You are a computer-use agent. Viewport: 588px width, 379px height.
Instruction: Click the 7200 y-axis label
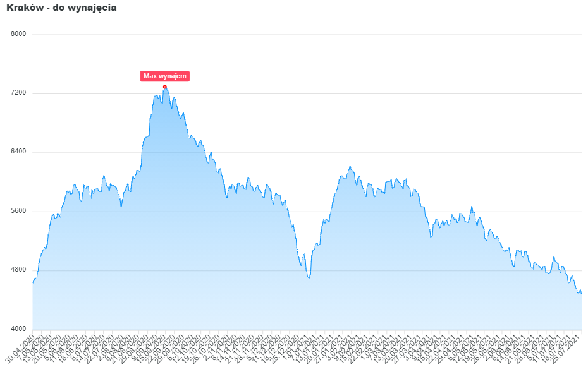19,93
